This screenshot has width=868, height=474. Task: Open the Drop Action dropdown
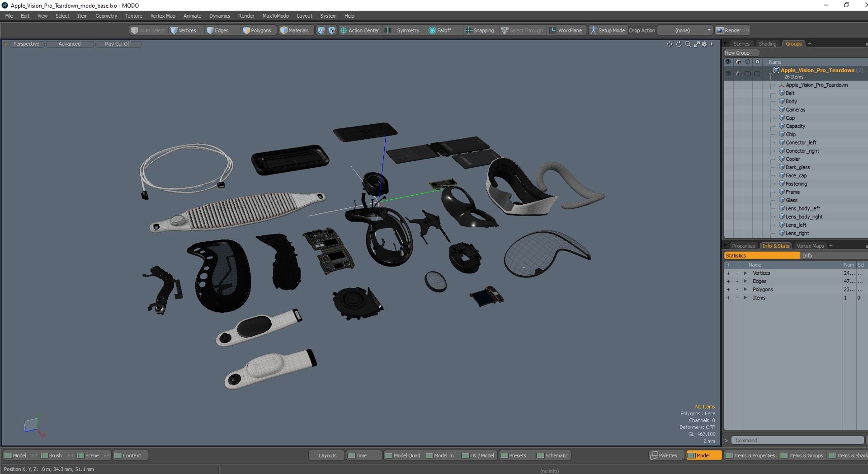685,30
